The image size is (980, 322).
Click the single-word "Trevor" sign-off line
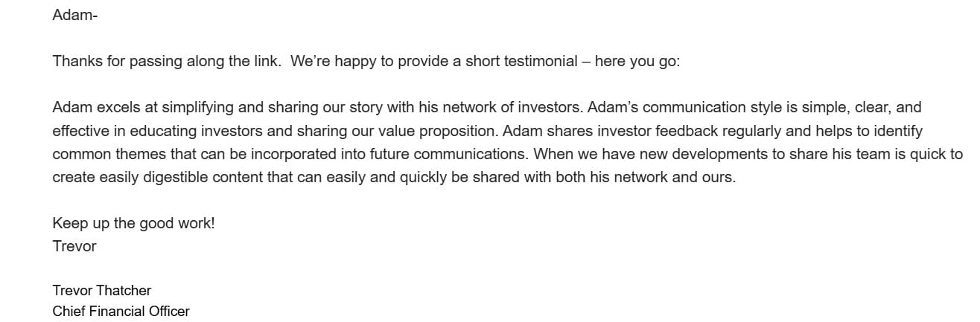74,246
